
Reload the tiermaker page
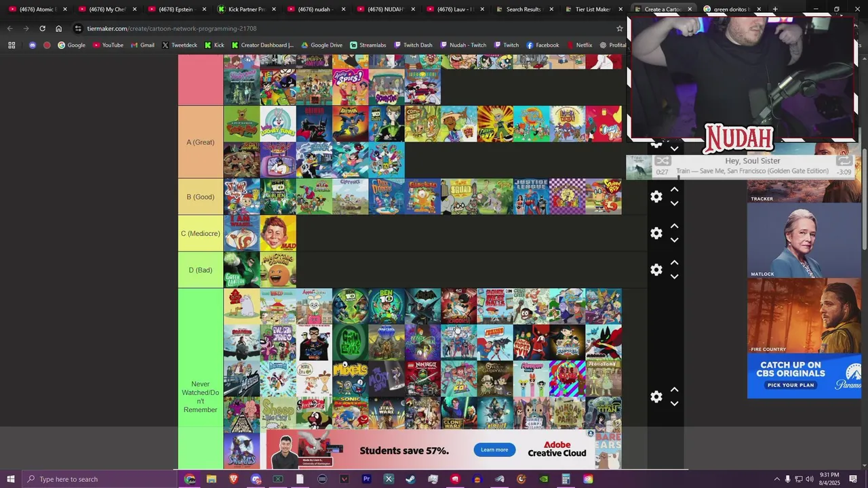click(42, 28)
